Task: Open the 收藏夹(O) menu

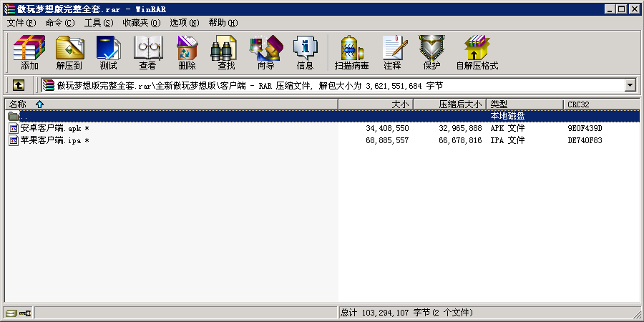Action: (x=140, y=23)
